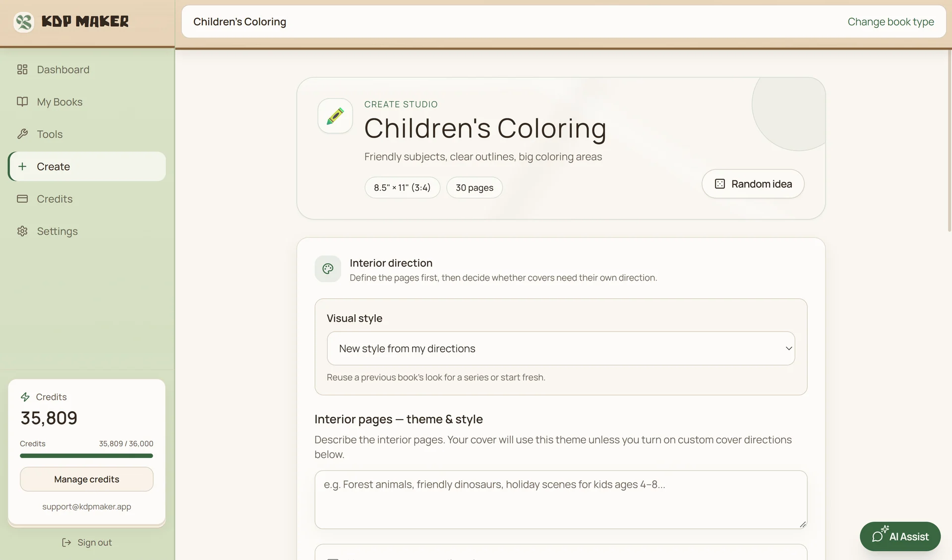Image resolution: width=952 pixels, height=560 pixels.
Task: Open Settings from the sidebar
Action: click(x=87, y=231)
